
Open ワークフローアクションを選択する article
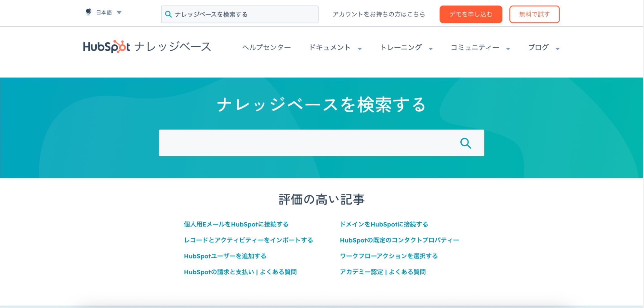(389, 256)
